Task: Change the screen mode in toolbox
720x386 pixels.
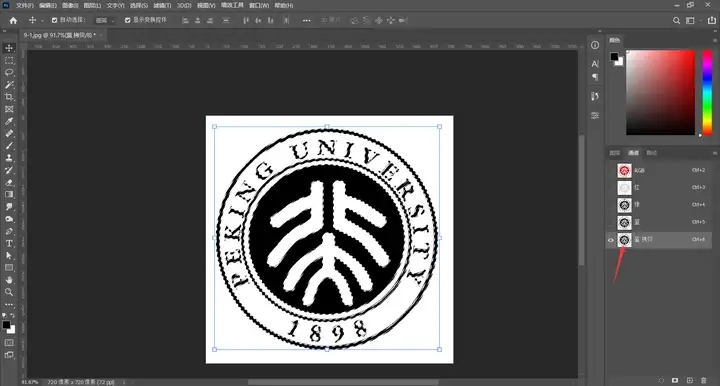Action: pyautogui.click(x=9, y=355)
